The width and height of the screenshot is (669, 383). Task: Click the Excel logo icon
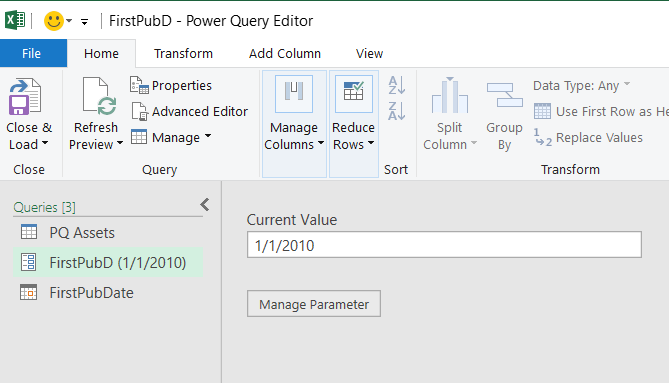pyautogui.click(x=15, y=20)
